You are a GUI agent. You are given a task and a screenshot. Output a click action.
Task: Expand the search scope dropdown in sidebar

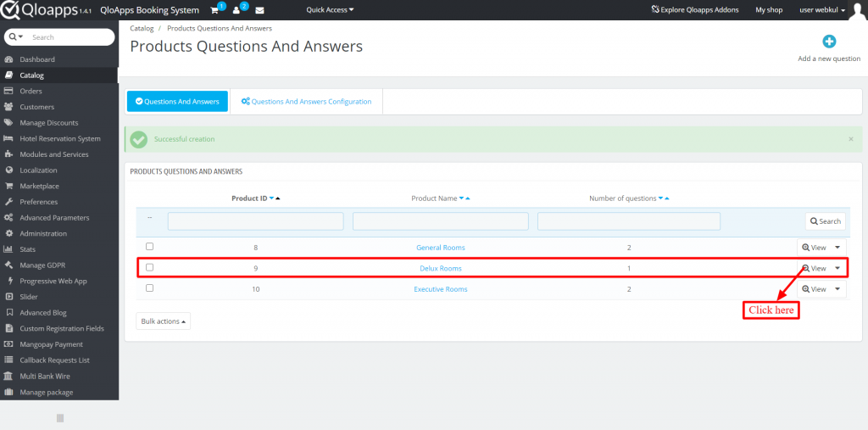tap(17, 37)
